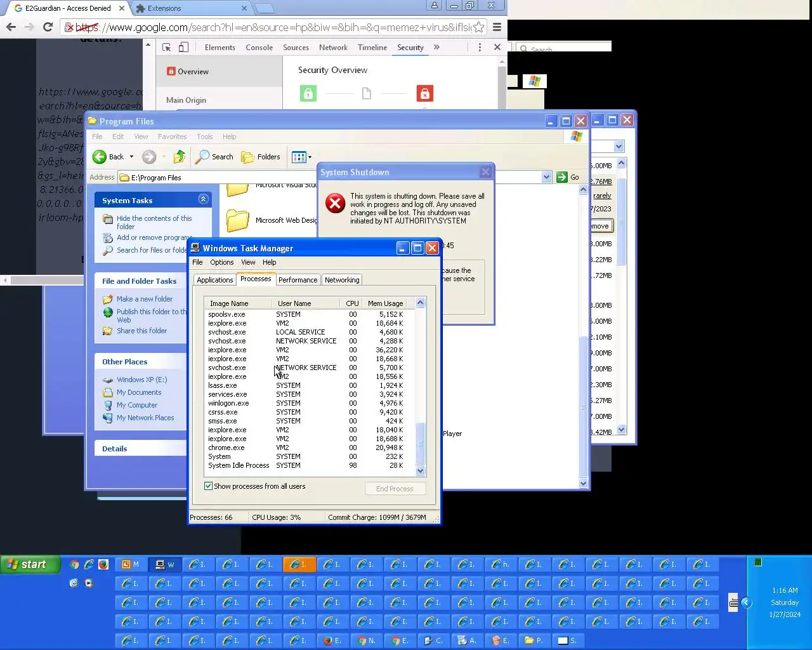Click Add or remove programs link
The width and height of the screenshot is (812, 650).
point(154,237)
